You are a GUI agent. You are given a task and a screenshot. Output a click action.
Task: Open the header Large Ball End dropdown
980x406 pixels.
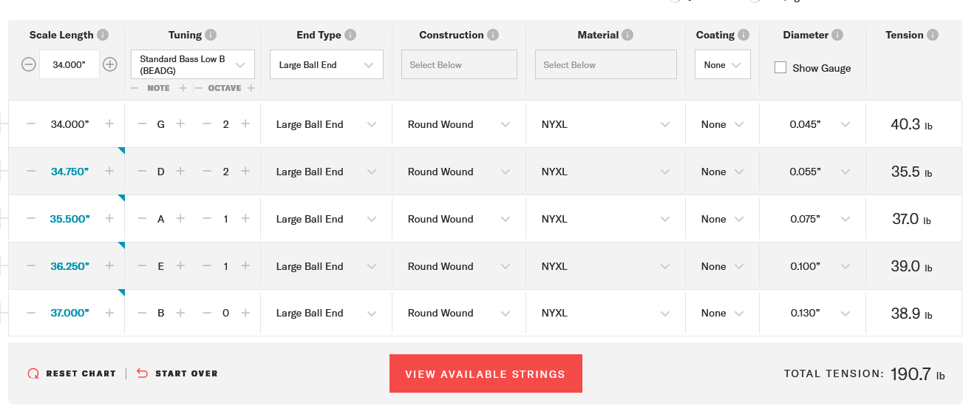327,64
